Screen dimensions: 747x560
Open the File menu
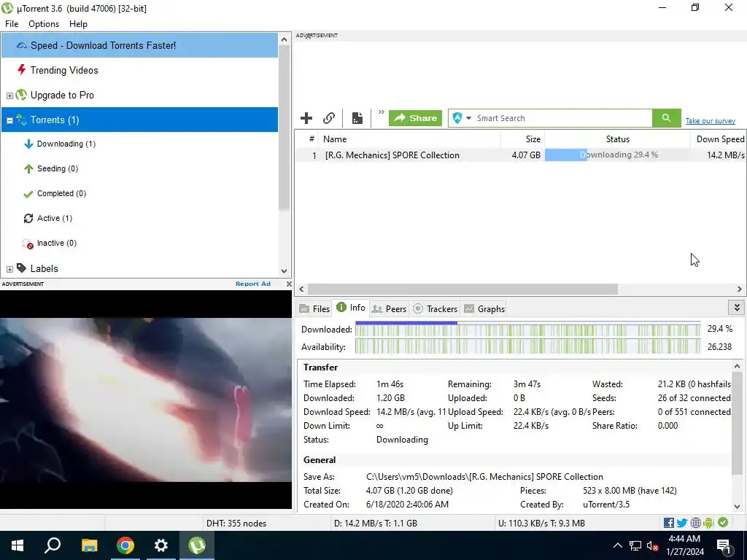point(12,24)
